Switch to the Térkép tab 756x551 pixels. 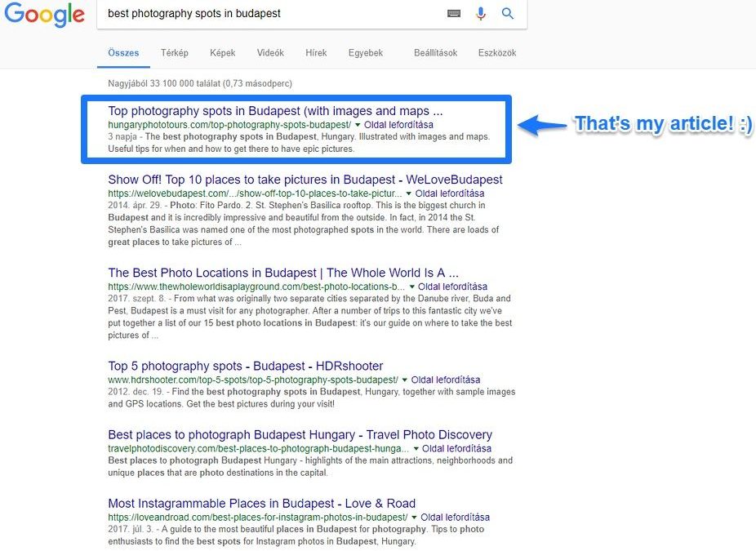point(175,53)
